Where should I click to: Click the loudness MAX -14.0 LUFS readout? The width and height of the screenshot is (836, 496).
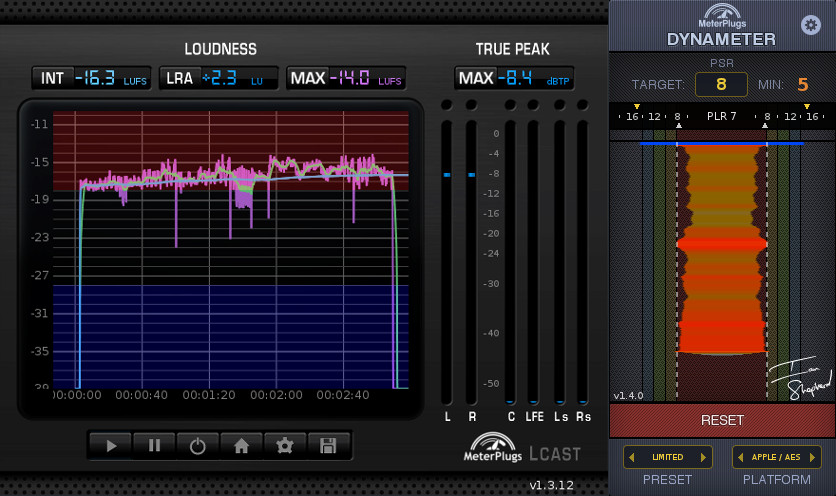[x=346, y=78]
